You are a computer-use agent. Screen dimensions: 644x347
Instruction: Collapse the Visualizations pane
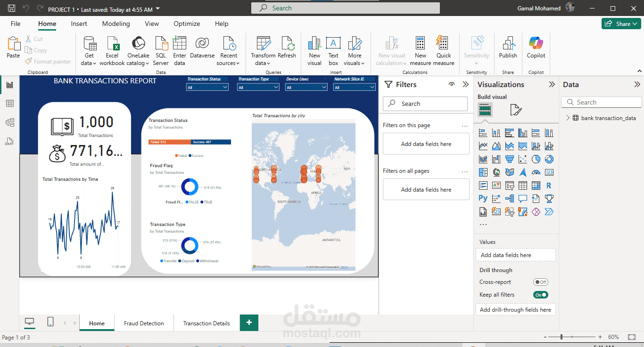point(552,84)
